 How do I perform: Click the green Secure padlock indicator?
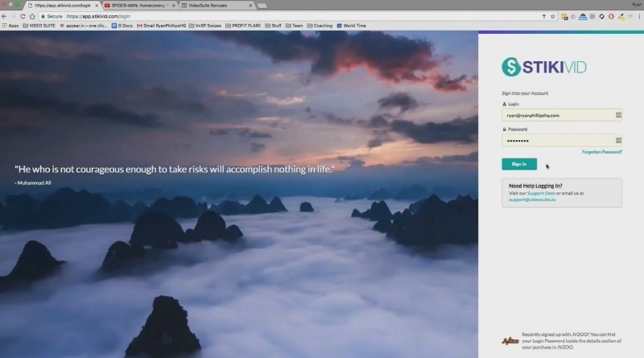point(52,16)
